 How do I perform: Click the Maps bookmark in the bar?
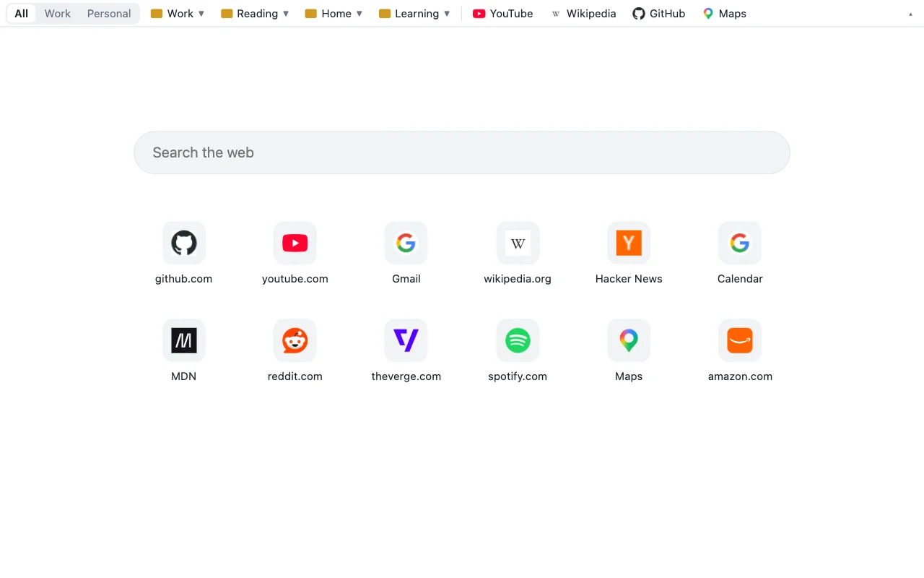pos(725,14)
